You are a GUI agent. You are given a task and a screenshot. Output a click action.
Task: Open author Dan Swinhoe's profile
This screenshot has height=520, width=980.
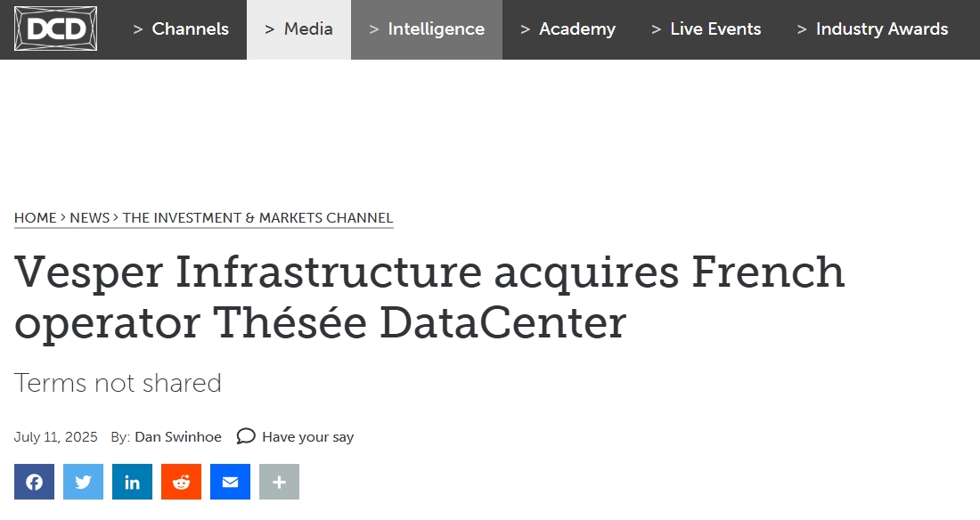point(178,437)
